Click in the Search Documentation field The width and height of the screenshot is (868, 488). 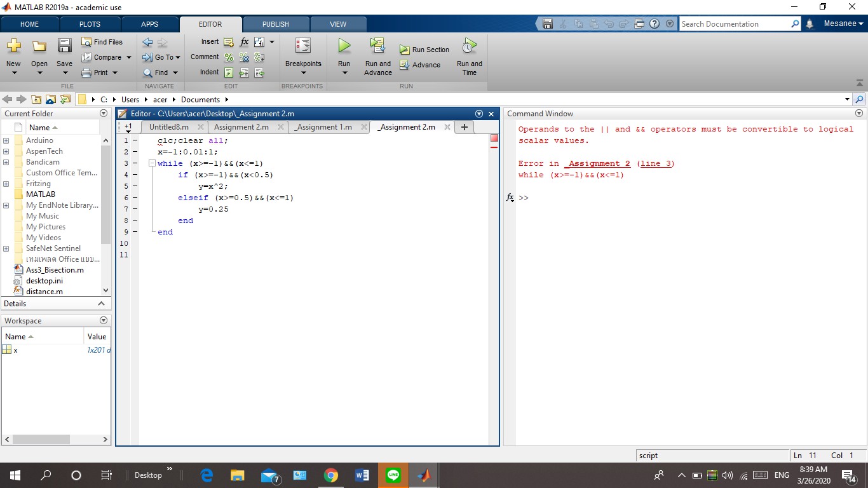click(x=735, y=24)
